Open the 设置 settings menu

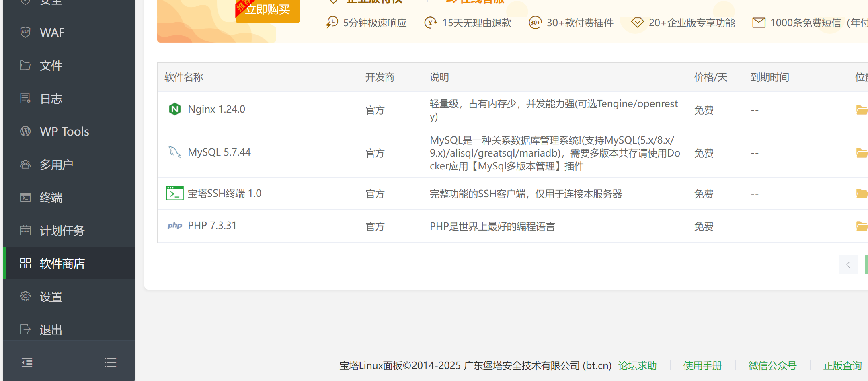tap(69, 297)
